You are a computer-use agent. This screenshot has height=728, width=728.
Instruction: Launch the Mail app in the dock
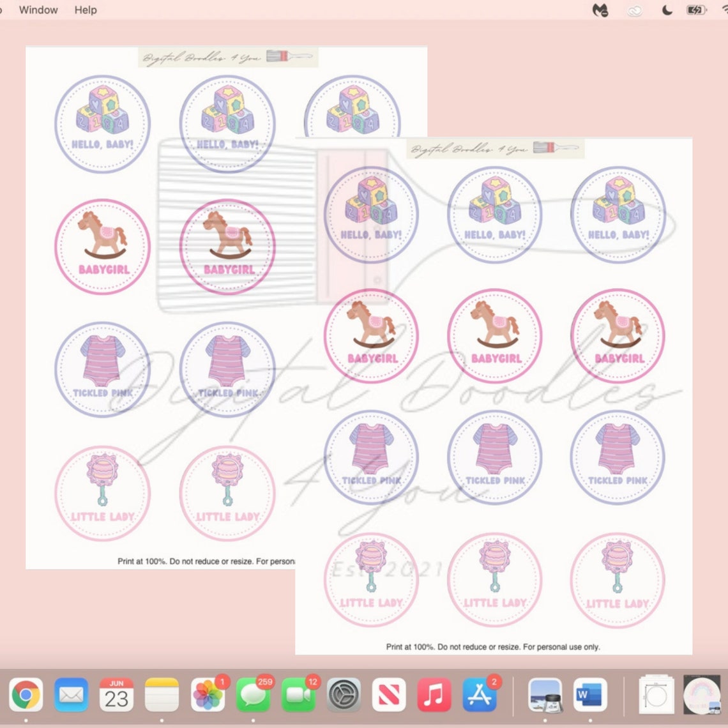coord(71,695)
